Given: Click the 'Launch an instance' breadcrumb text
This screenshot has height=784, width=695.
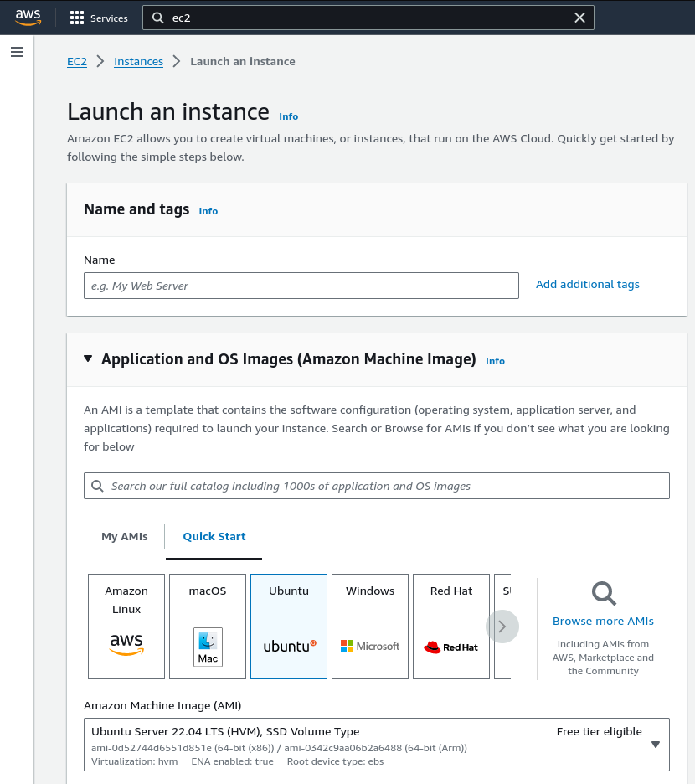Looking at the screenshot, I should coord(243,61).
